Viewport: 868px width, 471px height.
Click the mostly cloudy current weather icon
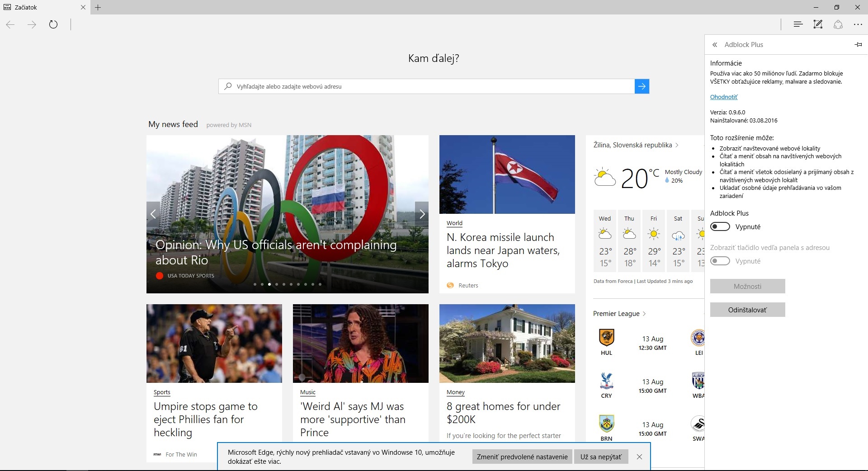click(604, 177)
